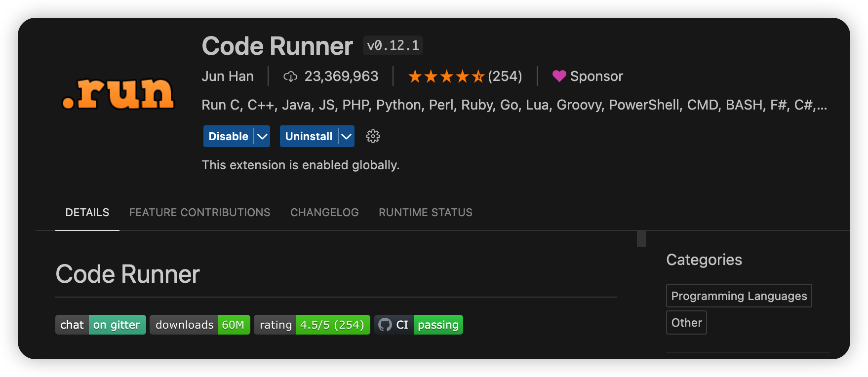The height and width of the screenshot is (377, 868).
Task: Click the v0.12.1 version label
Action: tap(393, 45)
